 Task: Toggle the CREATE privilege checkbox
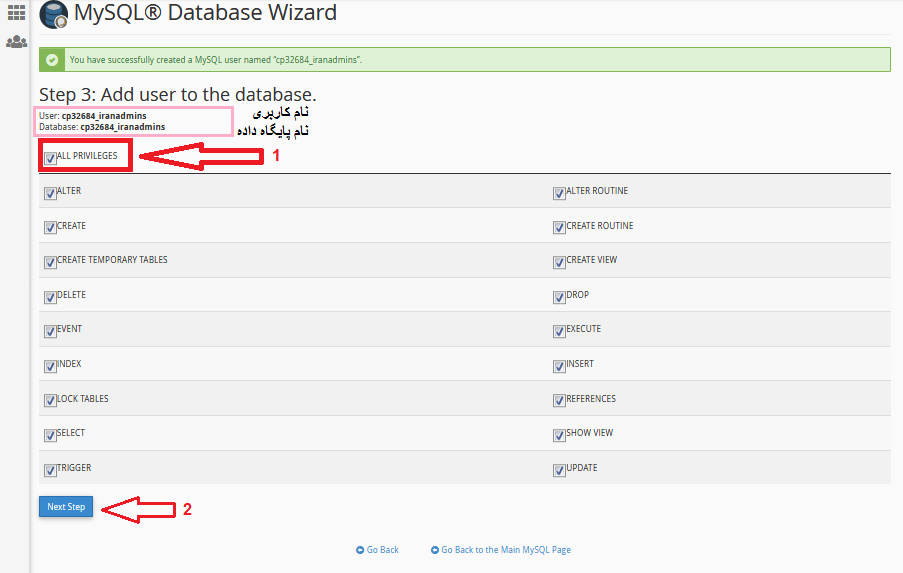pos(50,227)
